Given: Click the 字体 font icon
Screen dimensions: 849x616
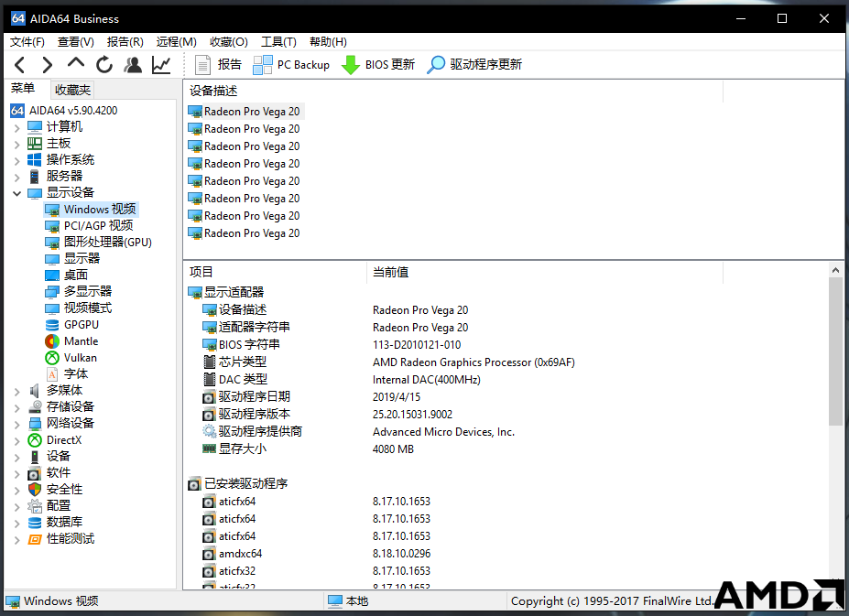Looking at the screenshot, I should point(52,374).
